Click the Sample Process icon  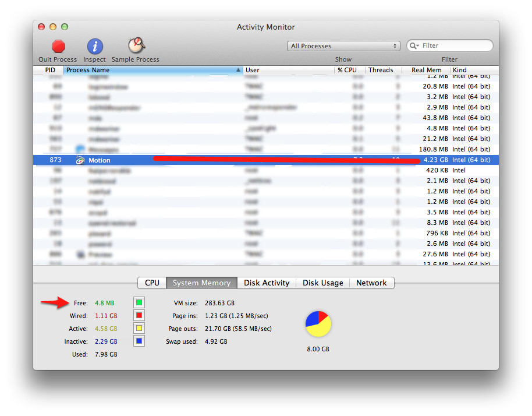[136, 45]
